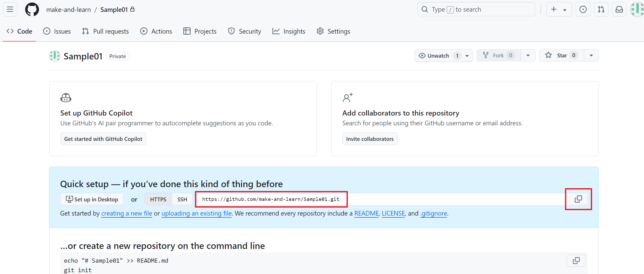Image resolution: width=644 pixels, height=274 pixels.
Task: Open the README link
Action: tap(366, 214)
